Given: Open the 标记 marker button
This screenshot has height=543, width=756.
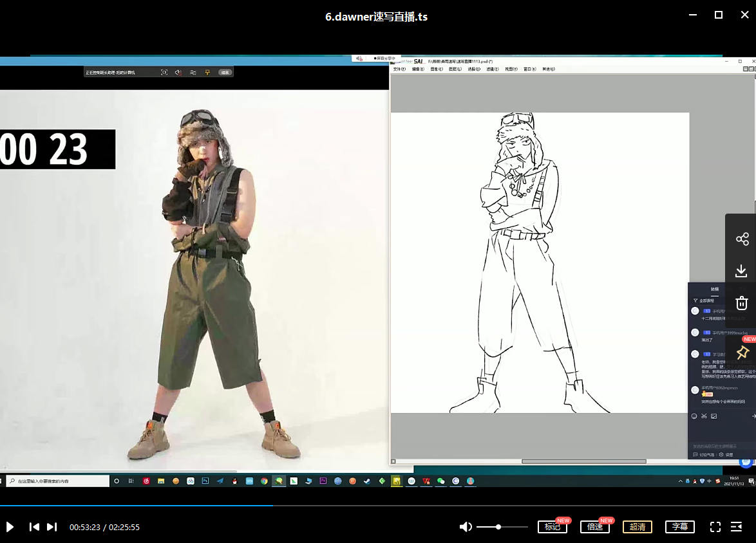Looking at the screenshot, I should coord(552,527).
